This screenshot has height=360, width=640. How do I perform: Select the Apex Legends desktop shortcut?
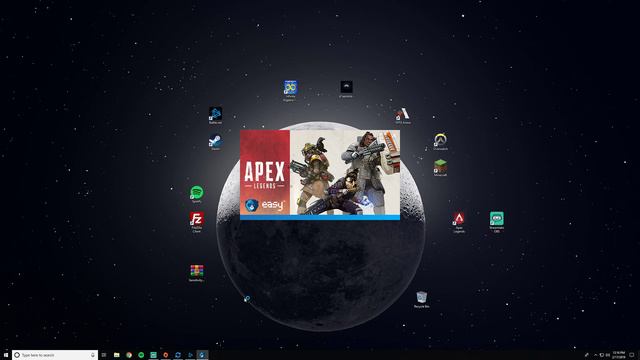[x=459, y=222]
